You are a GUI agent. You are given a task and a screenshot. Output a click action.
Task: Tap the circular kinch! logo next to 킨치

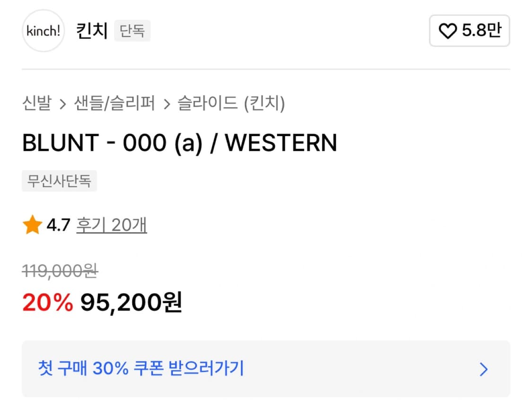click(x=43, y=31)
